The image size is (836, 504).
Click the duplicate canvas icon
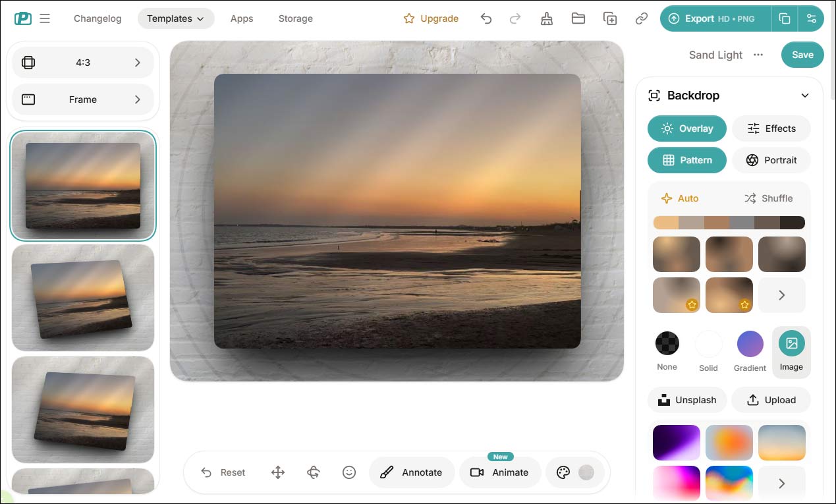pos(610,18)
